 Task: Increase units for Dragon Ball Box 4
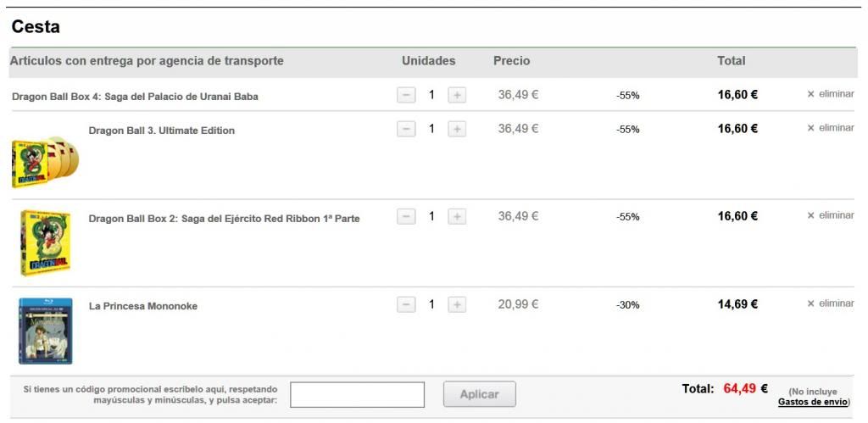point(457,95)
